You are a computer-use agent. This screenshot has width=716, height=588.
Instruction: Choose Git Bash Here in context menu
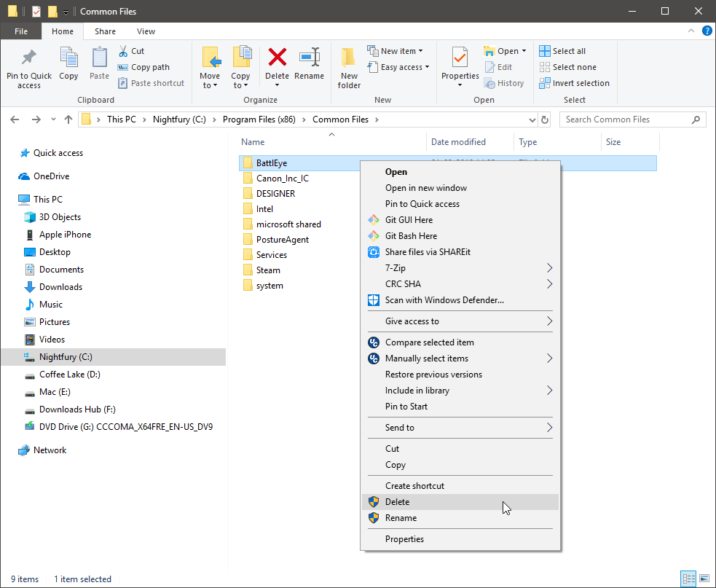pyautogui.click(x=460, y=236)
